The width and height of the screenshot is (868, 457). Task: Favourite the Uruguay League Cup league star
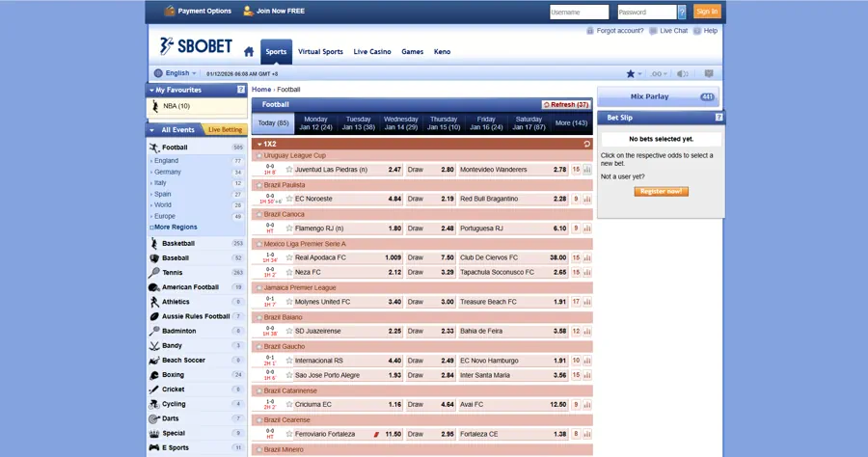point(258,156)
